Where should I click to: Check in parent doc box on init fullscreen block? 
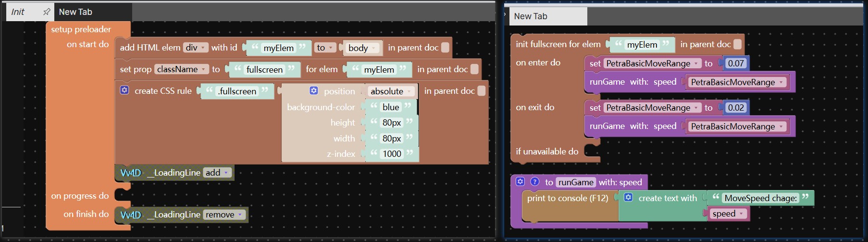738,44
